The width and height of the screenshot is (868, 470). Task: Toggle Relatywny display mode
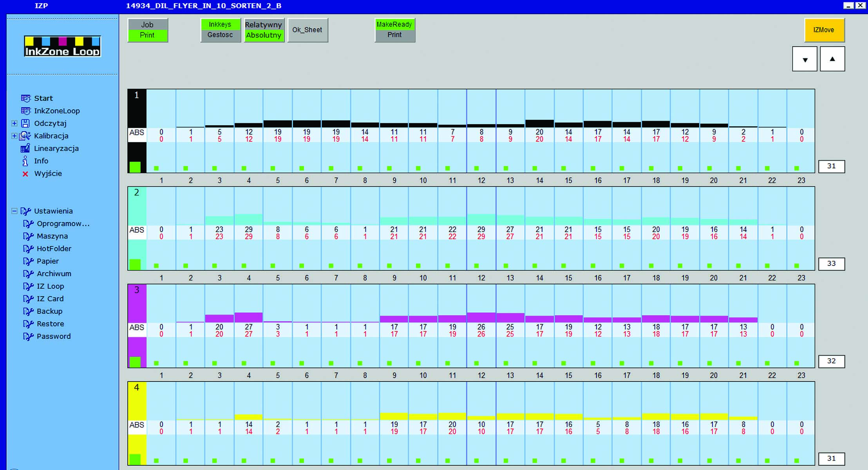point(264,25)
